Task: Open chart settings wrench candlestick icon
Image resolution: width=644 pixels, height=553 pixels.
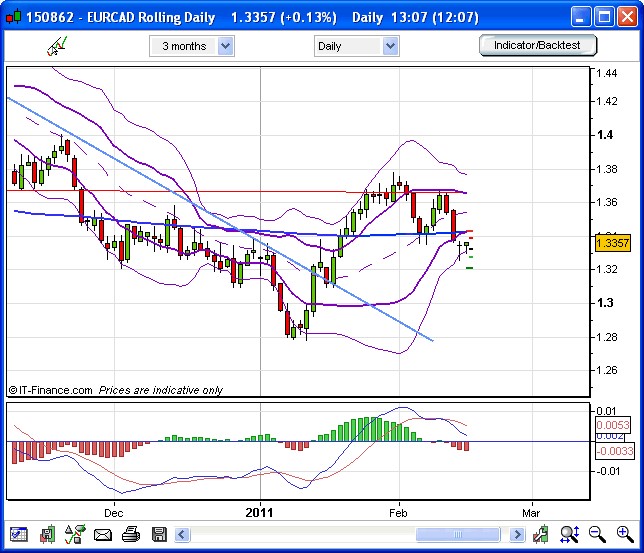Action: click(541, 534)
